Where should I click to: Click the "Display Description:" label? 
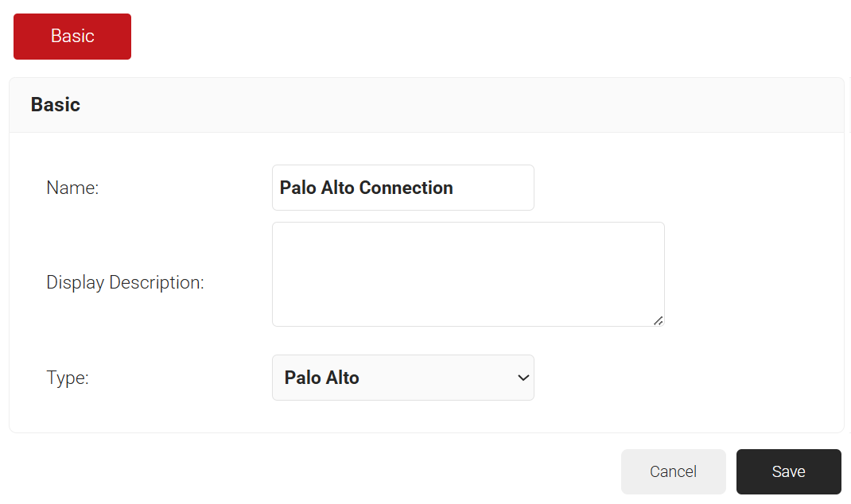pos(125,282)
